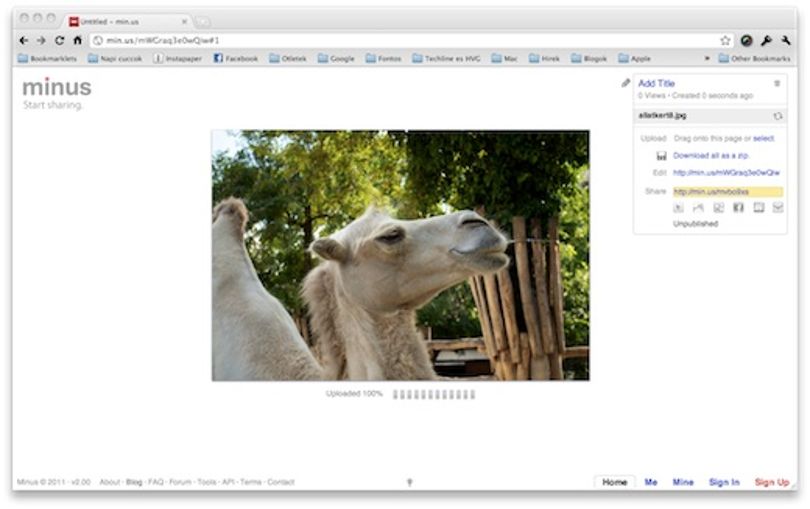
Task: Reload the page with the browser refresh button
Action: pos(59,40)
